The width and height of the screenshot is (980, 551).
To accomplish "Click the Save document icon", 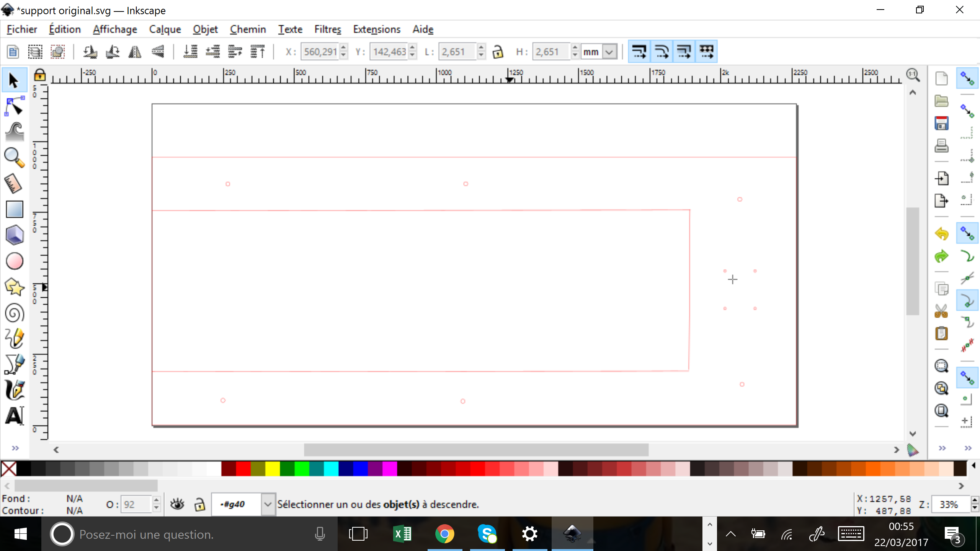I will [941, 124].
